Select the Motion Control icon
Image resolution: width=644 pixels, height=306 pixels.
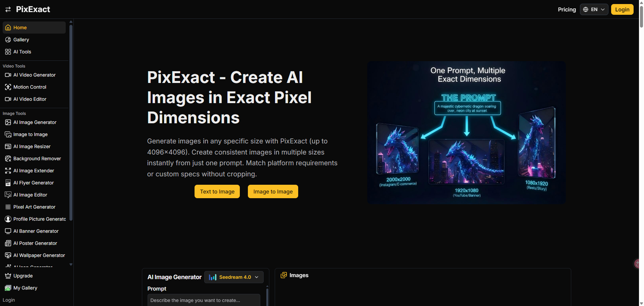8,87
